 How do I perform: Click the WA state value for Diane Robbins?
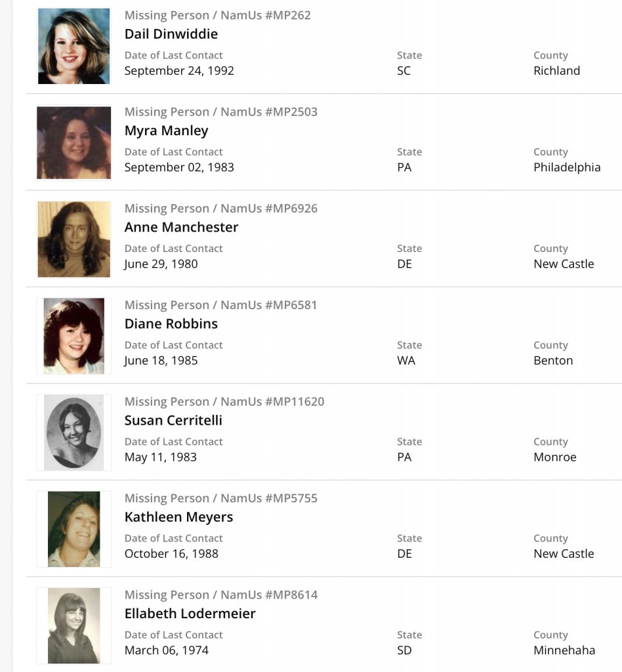[x=406, y=360]
